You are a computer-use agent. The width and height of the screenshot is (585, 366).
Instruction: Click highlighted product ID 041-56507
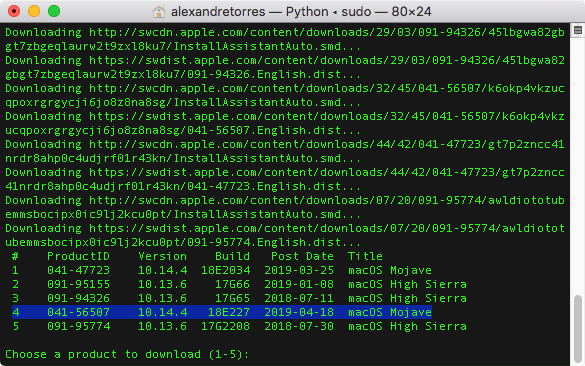tap(78, 312)
